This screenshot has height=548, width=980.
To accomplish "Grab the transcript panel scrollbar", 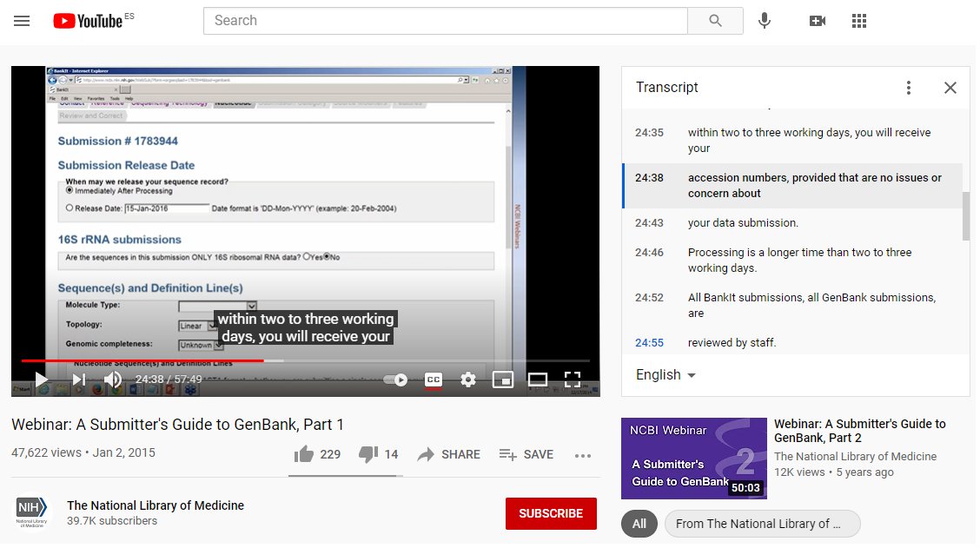I will tap(965, 215).
